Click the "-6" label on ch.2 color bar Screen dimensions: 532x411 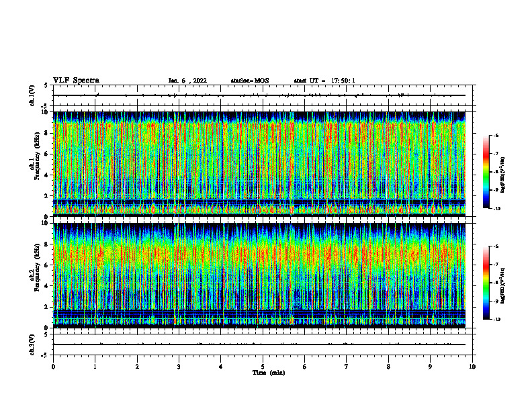(496, 246)
